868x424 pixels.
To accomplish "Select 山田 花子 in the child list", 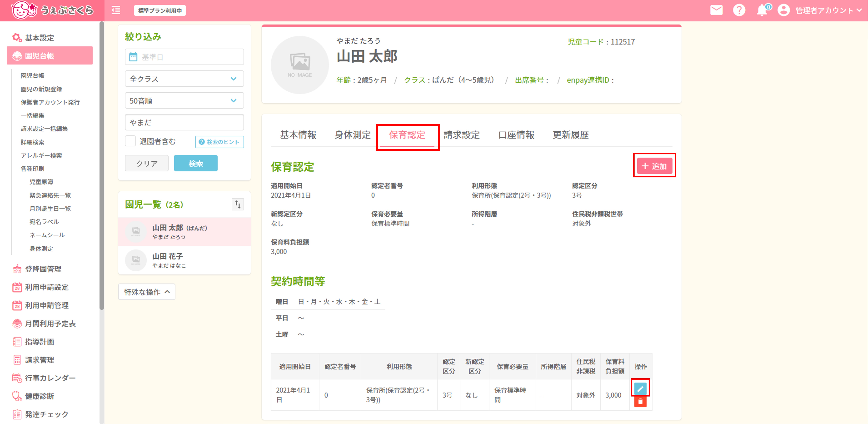I will [184, 260].
